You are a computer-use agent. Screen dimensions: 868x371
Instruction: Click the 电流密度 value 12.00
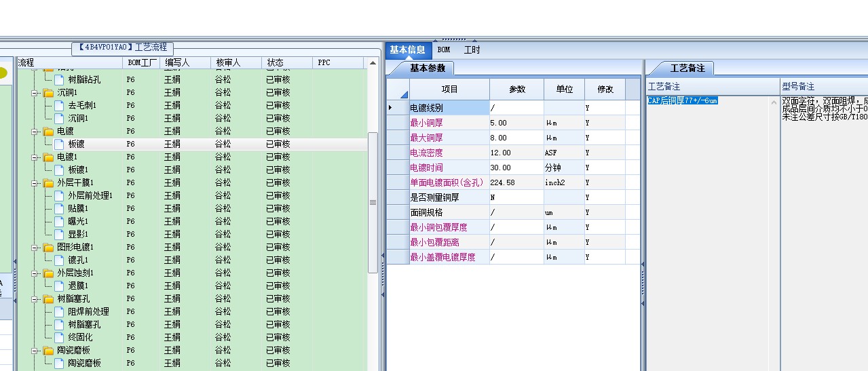(x=516, y=153)
